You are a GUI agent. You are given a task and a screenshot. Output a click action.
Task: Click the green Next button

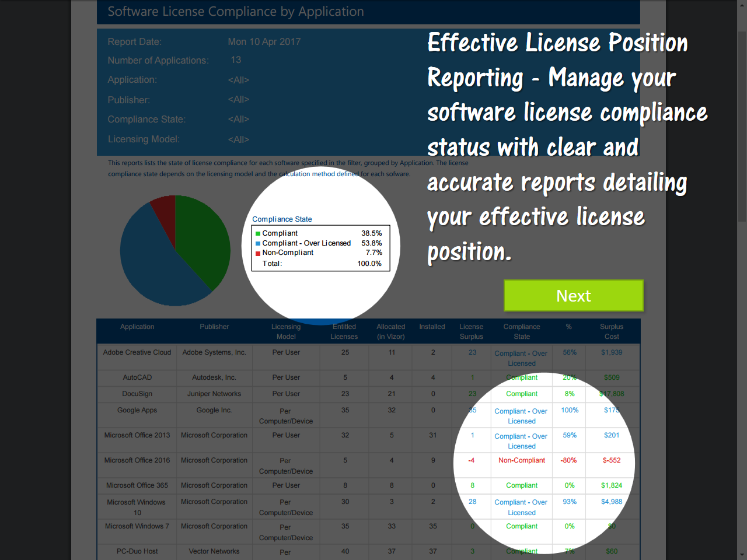pyautogui.click(x=574, y=296)
